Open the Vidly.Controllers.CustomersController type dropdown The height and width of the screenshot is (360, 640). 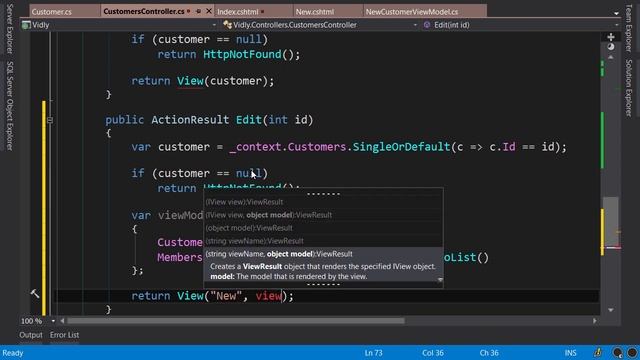pyautogui.click(x=415, y=25)
